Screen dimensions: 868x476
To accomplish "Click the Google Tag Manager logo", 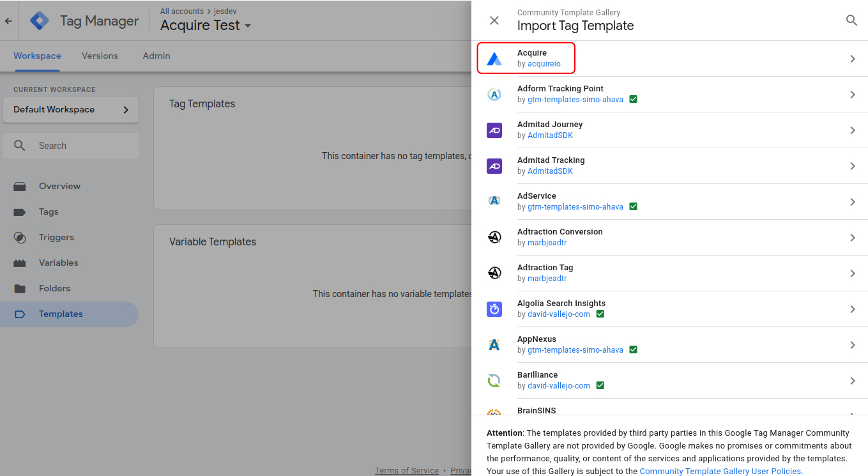I will (x=40, y=21).
